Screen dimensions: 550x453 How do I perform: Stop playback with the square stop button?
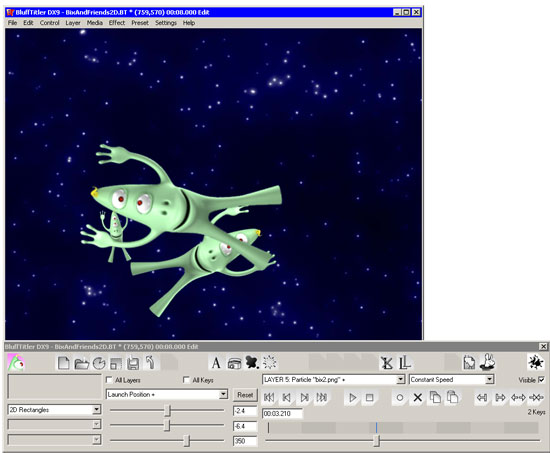369,398
